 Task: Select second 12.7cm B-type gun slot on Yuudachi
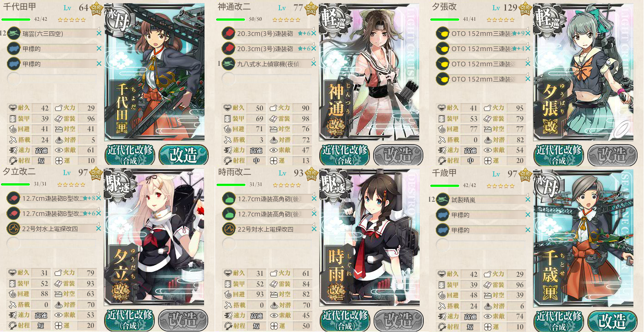click(53, 213)
